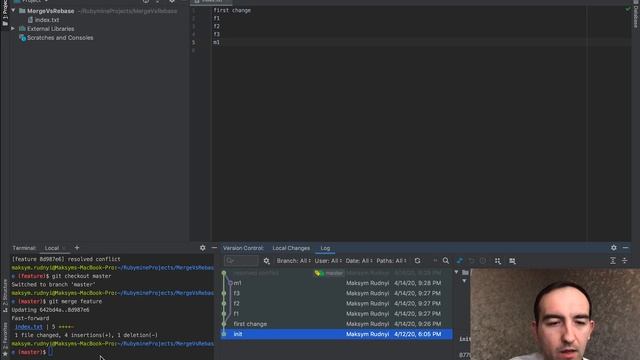The image size is (640, 360).
Task: Open the Paths: All filter dropdown
Action: 391,261
